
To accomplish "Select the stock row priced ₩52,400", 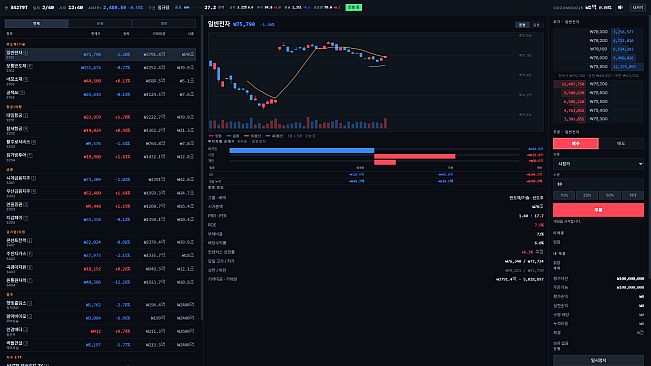I will coord(100,193).
